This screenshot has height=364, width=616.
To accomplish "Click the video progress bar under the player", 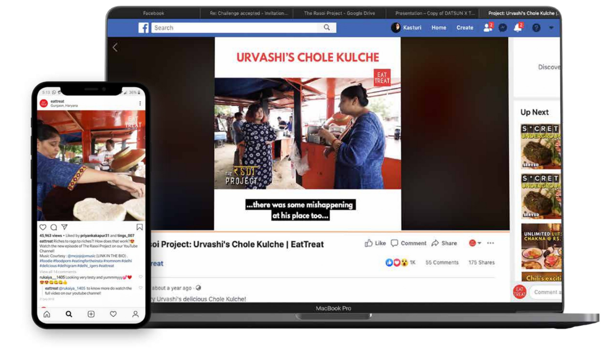I will 330,231.
